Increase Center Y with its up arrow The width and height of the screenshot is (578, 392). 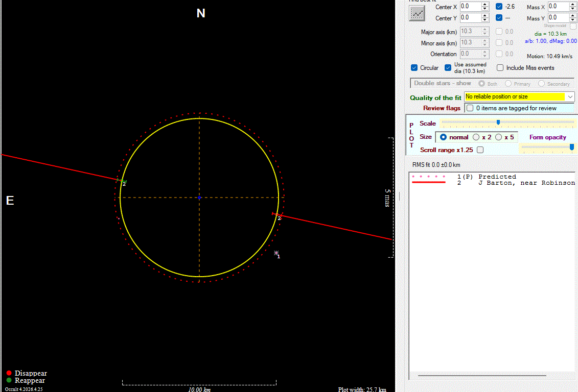[x=485, y=15]
